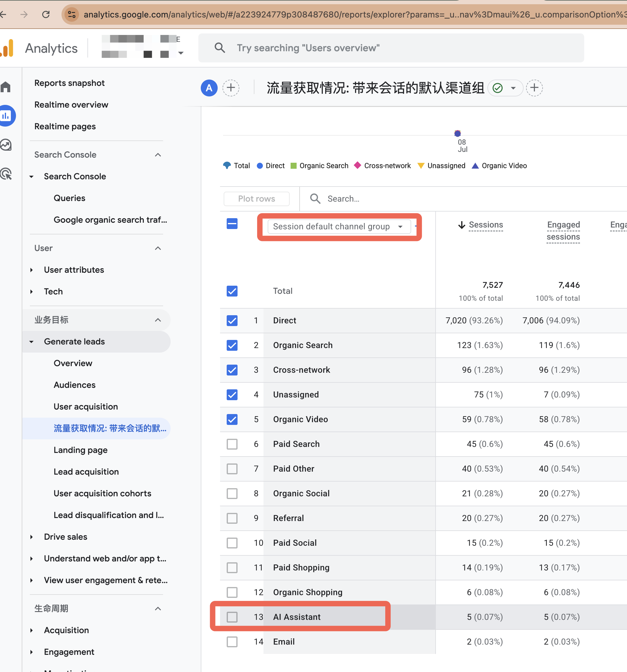Image resolution: width=627 pixels, height=672 pixels.
Task: Collapse the 业务目标 section
Action: coord(158,320)
